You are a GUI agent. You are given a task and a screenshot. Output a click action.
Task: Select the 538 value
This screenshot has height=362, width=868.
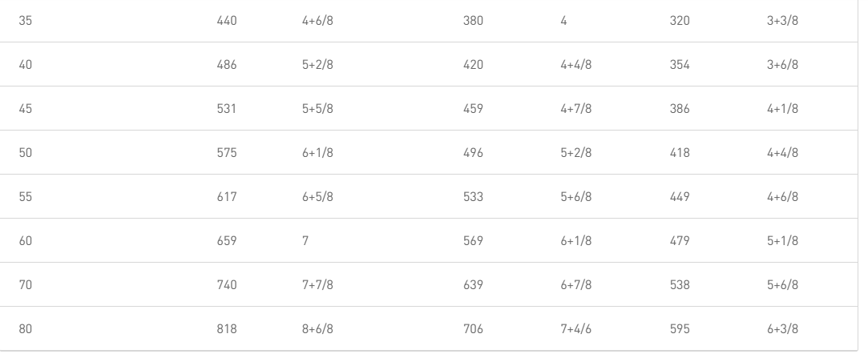(x=680, y=285)
